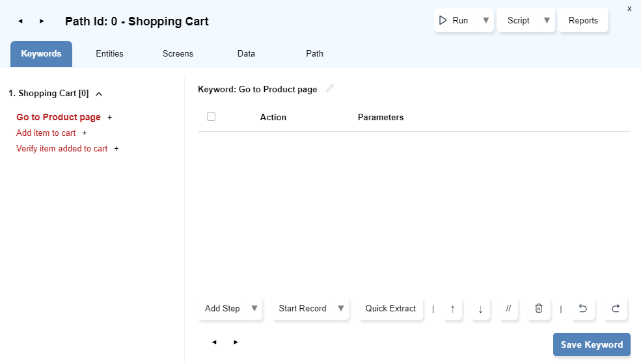The height and width of the screenshot is (364, 641).
Task: Move selected step down with arrow icon
Action: pos(480,309)
